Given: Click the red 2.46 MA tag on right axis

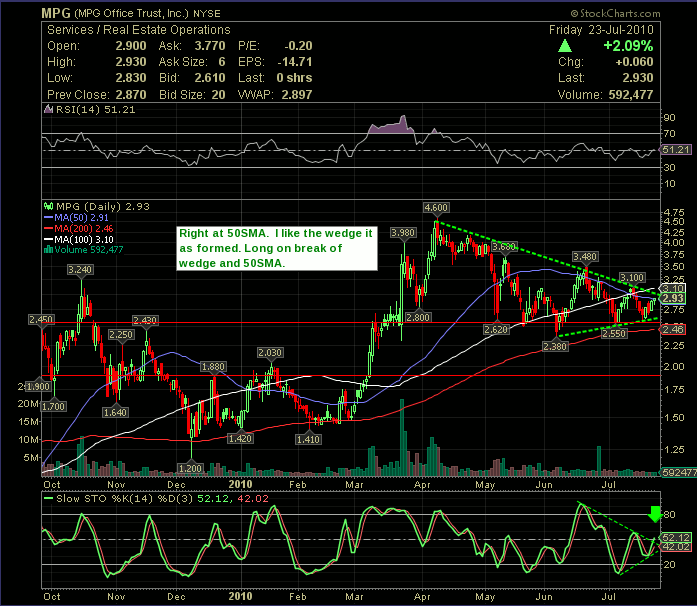Looking at the screenshot, I should point(673,329).
